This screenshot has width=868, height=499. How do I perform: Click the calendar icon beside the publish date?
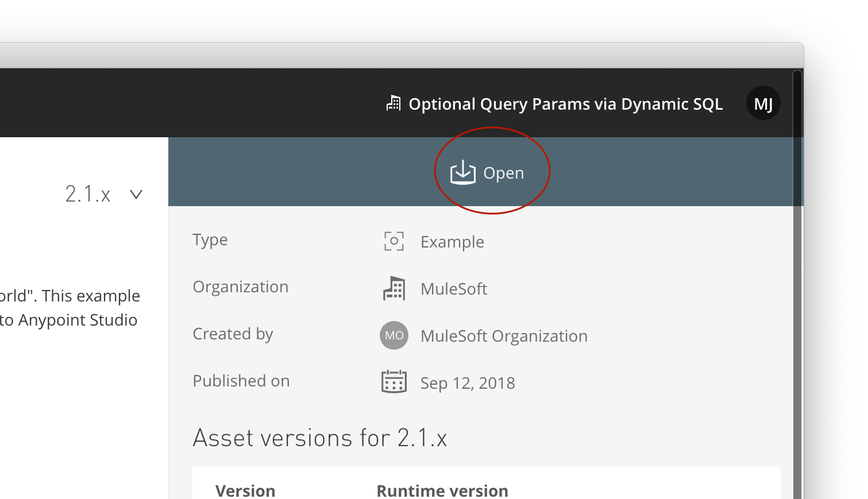(394, 382)
